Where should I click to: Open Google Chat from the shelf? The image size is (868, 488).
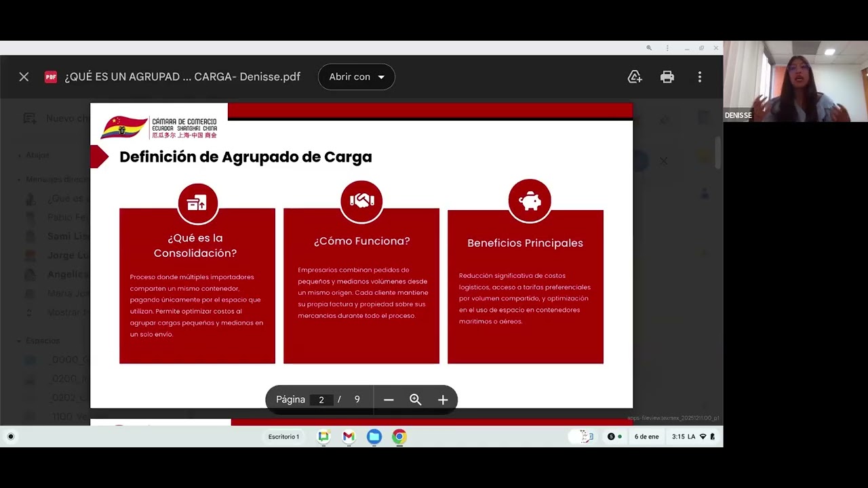pos(323,436)
